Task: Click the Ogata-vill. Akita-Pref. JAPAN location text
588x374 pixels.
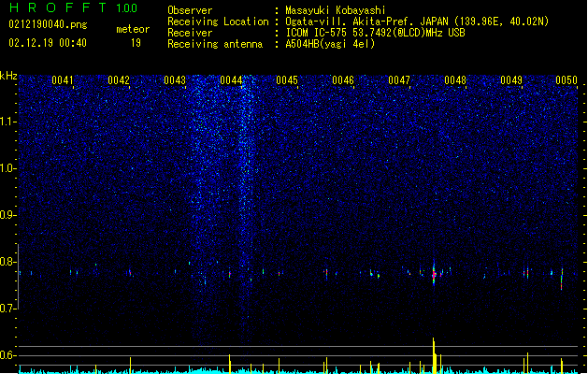Action: 417,22
